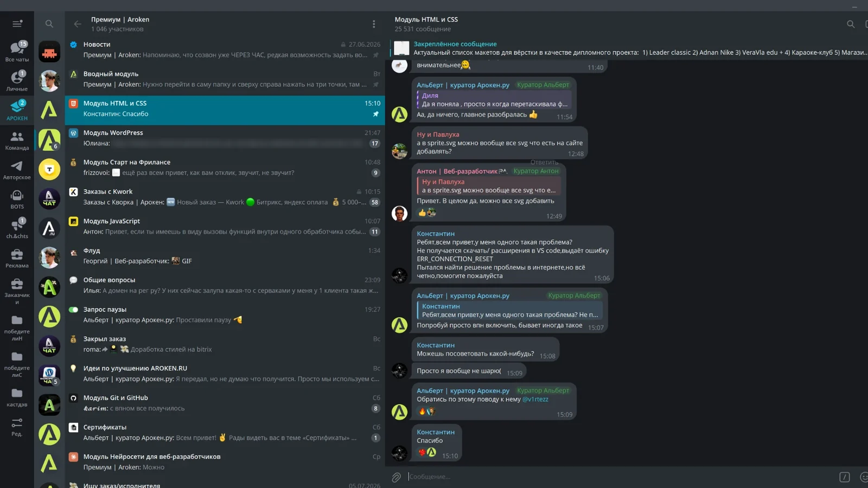Open the "Реклама" folder
The width and height of the screenshot is (868, 488).
click(x=17, y=258)
